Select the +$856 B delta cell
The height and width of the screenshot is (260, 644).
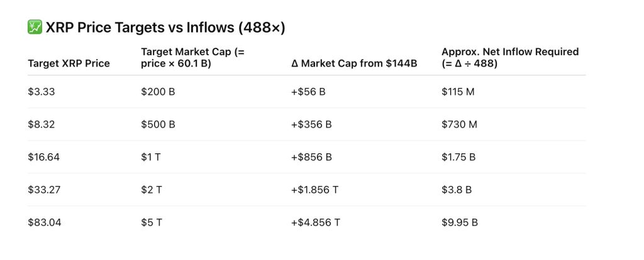311,157
